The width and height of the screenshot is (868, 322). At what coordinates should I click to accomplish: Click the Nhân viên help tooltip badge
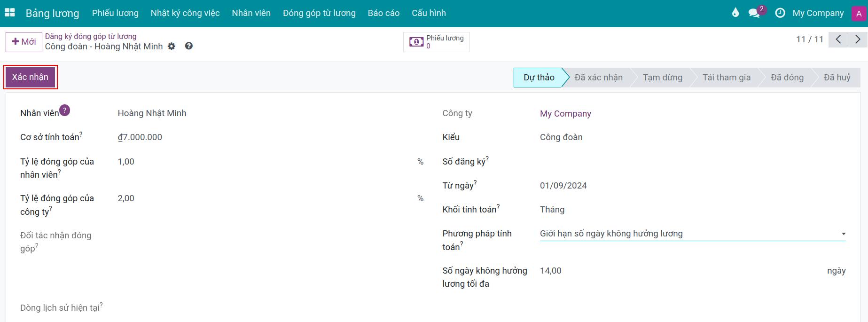pyautogui.click(x=65, y=110)
